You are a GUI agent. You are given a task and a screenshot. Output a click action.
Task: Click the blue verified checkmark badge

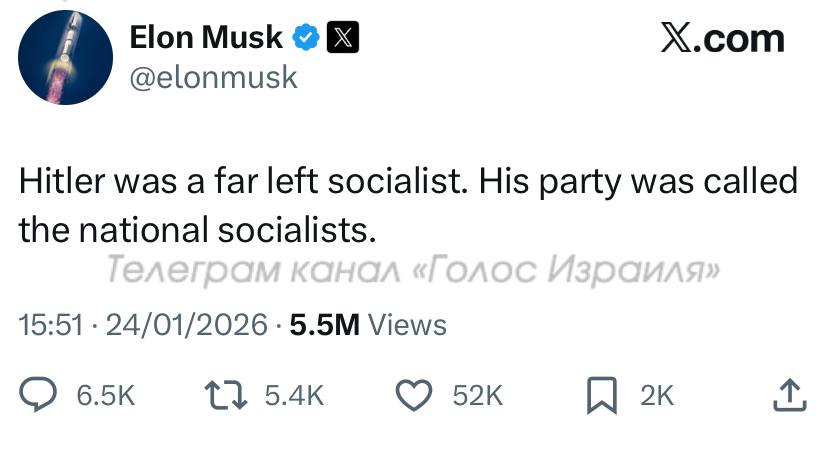pos(306,38)
